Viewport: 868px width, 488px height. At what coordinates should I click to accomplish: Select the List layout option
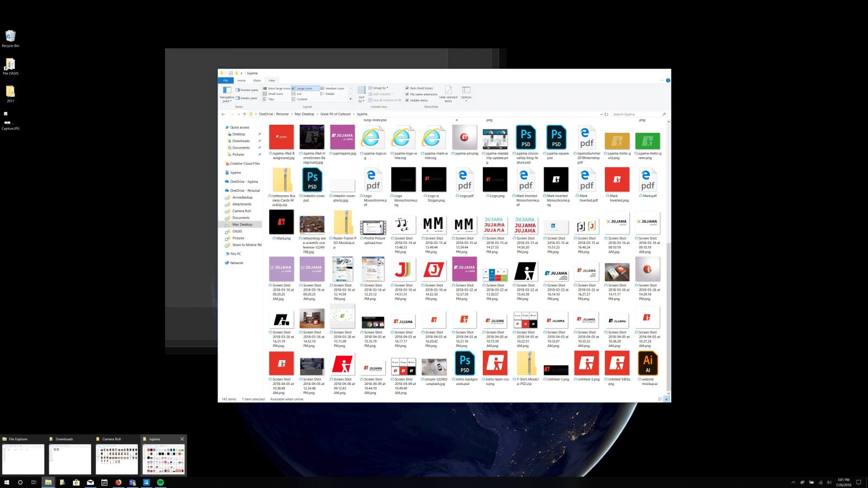tap(300, 94)
